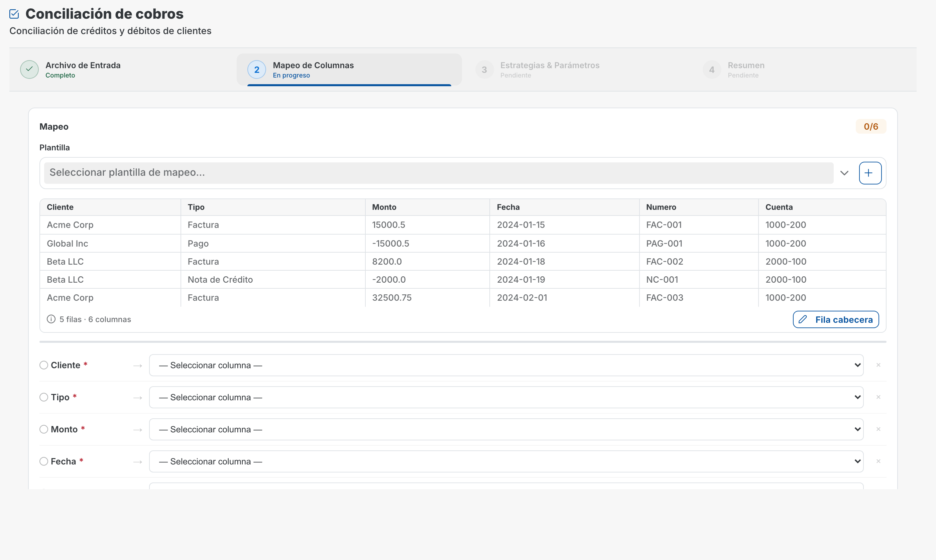Select the Tipo radio button
The image size is (936, 560).
coord(44,397)
